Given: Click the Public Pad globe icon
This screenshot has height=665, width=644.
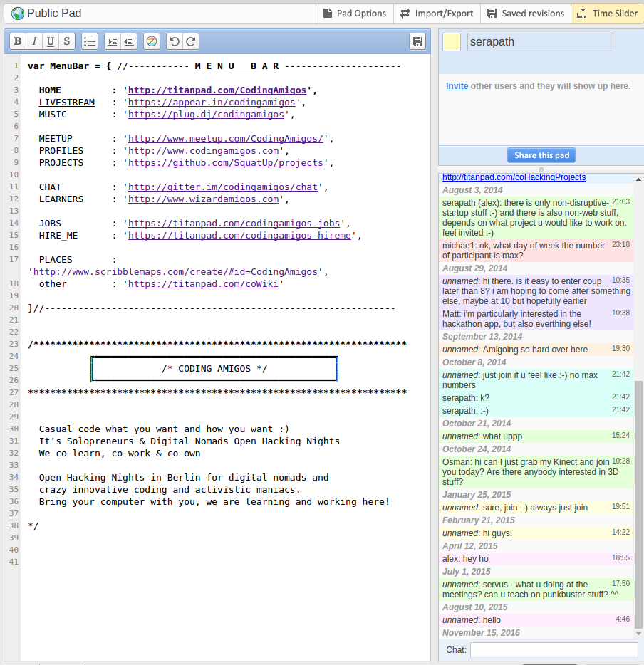Looking at the screenshot, I should 18,14.
